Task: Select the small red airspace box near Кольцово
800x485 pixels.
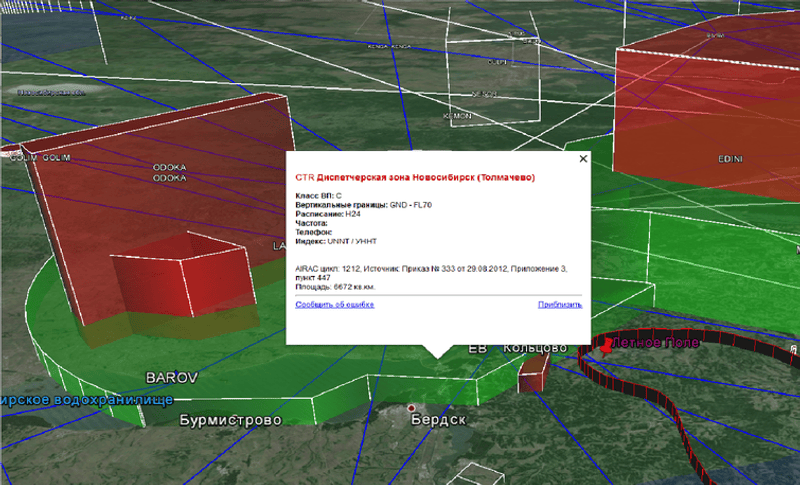Action: click(x=534, y=374)
